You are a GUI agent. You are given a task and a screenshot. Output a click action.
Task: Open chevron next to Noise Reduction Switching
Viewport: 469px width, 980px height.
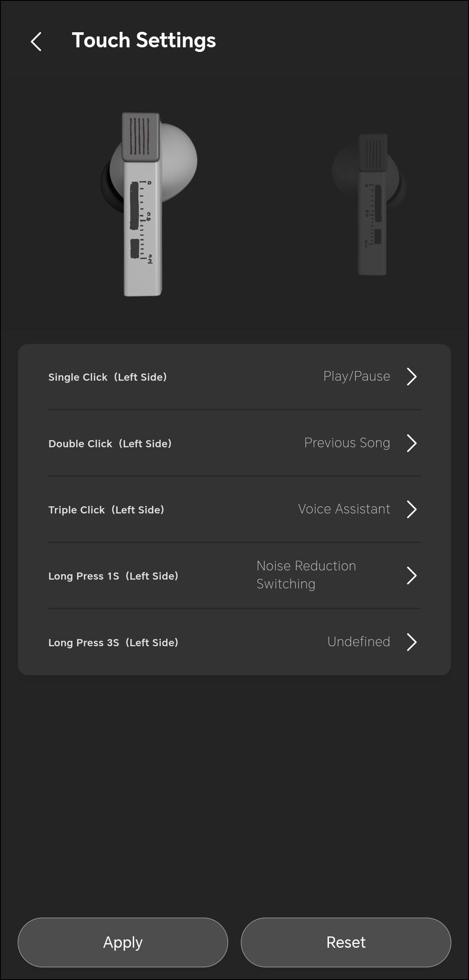tap(412, 575)
